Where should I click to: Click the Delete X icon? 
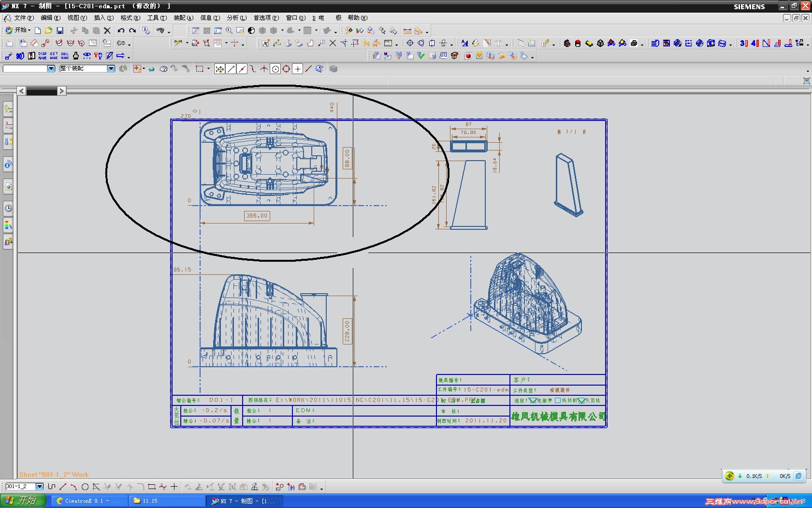[x=107, y=30]
